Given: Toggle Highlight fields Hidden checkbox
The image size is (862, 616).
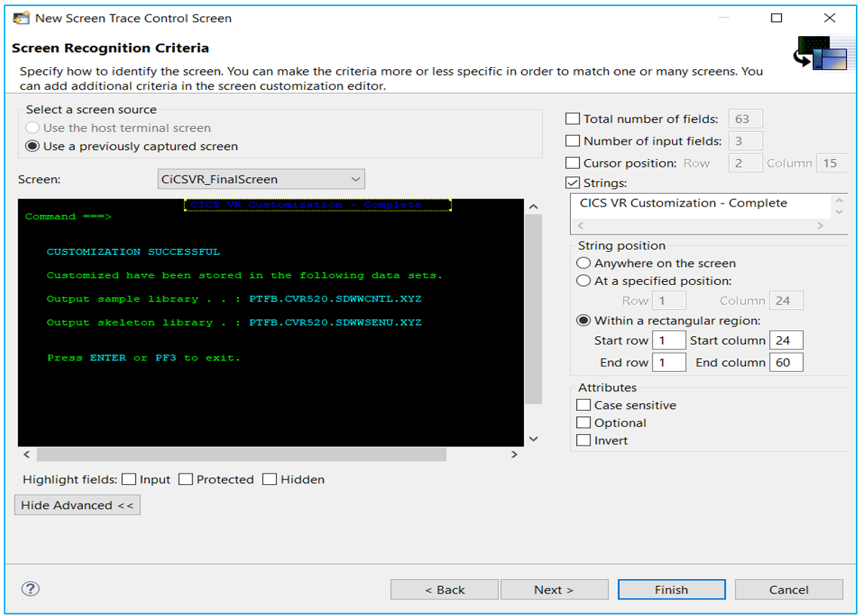Looking at the screenshot, I should click(269, 480).
